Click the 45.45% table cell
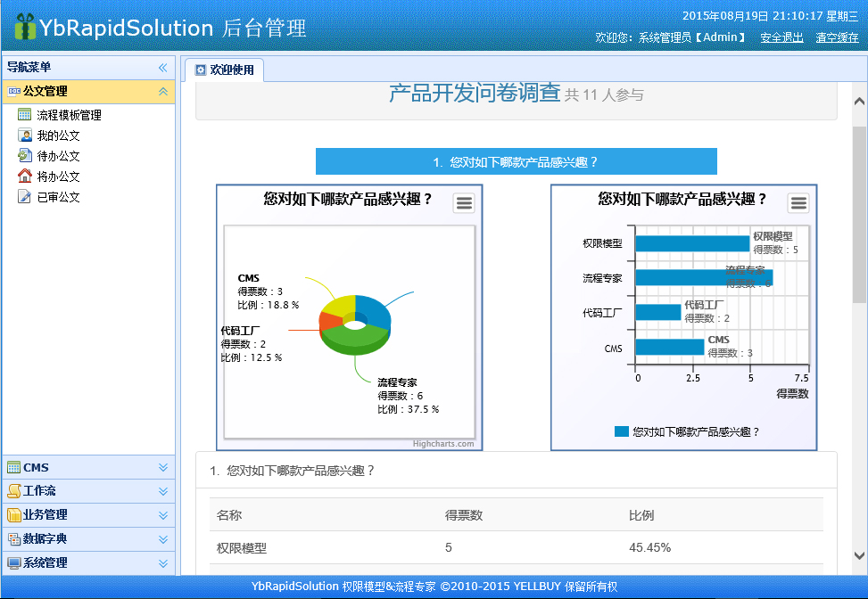This screenshot has height=599, width=868. click(x=650, y=547)
